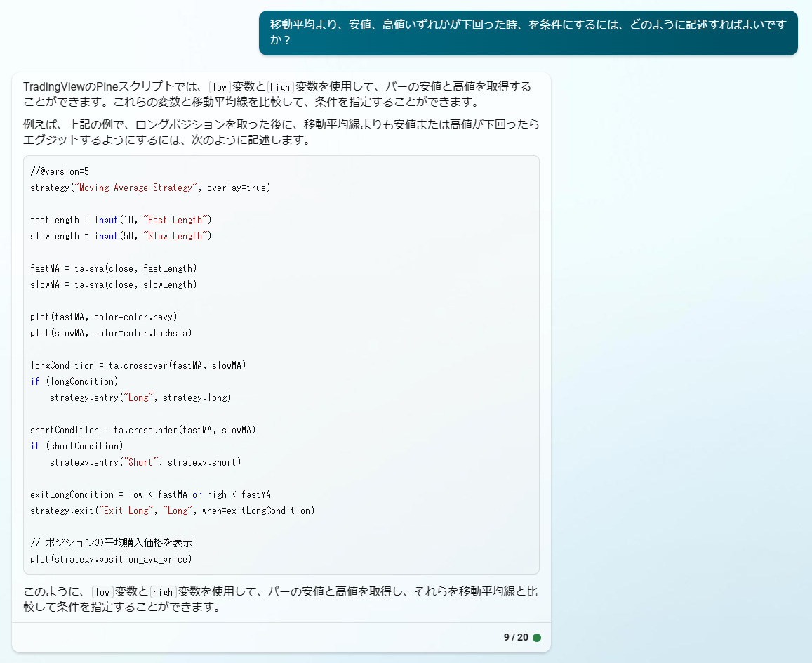Click the "high" code tag in the first paragraph
Image resolution: width=812 pixels, height=663 pixels.
point(280,87)
